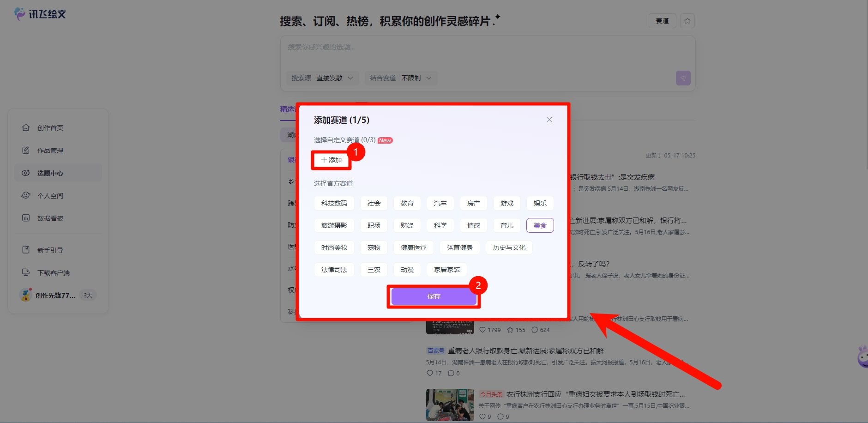
Task: Click the comment icon showing 624
Action: [x=535, y=330]
